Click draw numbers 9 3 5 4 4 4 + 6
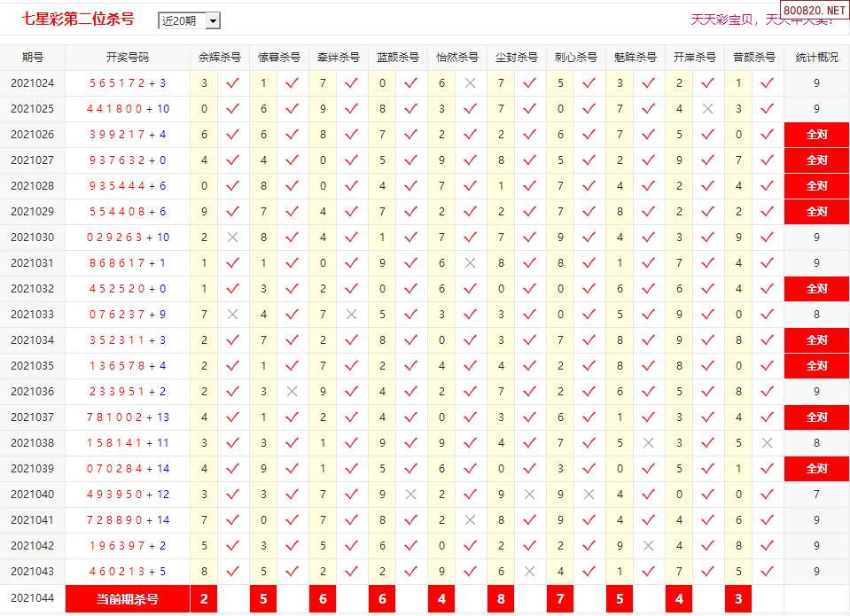This screenshot has height=616, width=850. pos(128,186)
